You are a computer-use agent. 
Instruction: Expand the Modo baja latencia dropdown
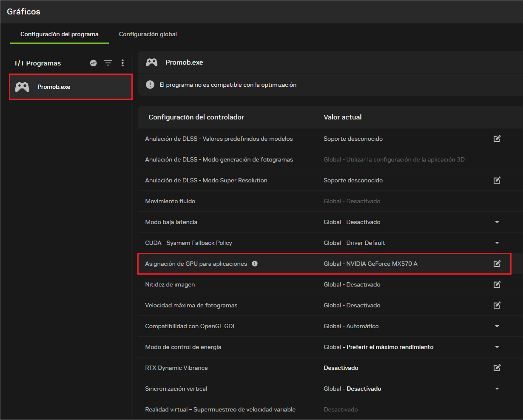497,222
